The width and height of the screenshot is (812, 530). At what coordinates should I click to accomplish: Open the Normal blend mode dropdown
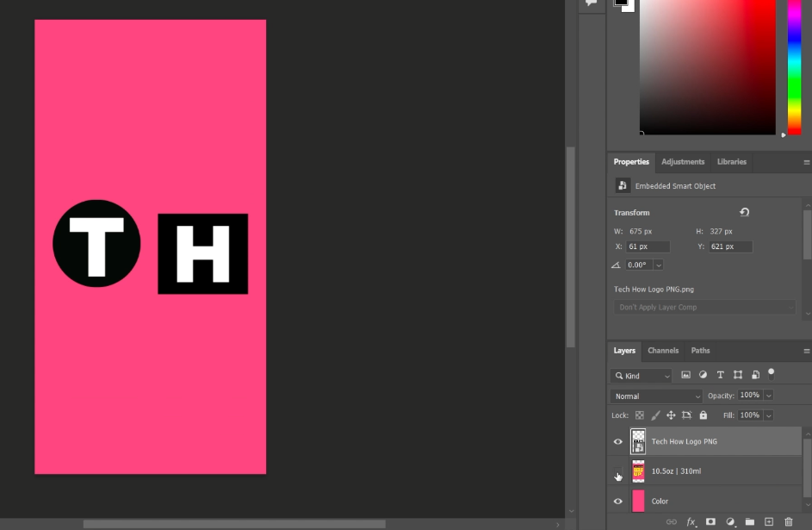656,396
